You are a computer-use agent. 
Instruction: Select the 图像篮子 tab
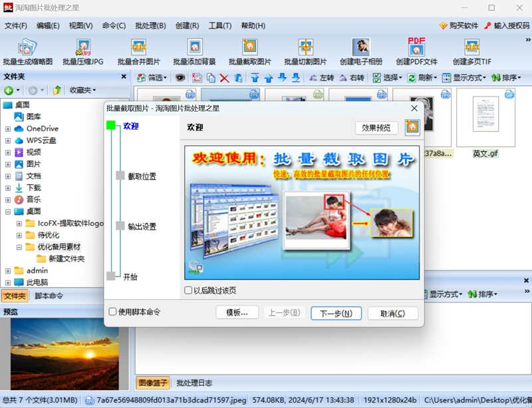[153, 383]
